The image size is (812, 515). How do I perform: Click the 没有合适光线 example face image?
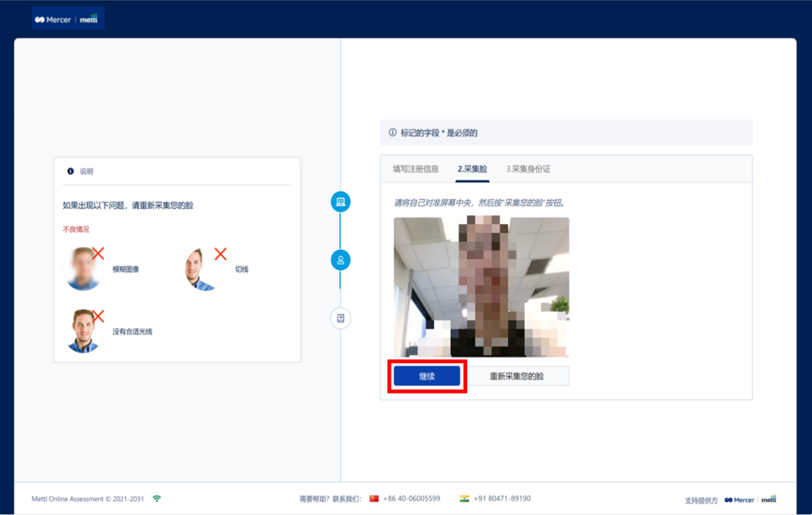pos(82,331)
